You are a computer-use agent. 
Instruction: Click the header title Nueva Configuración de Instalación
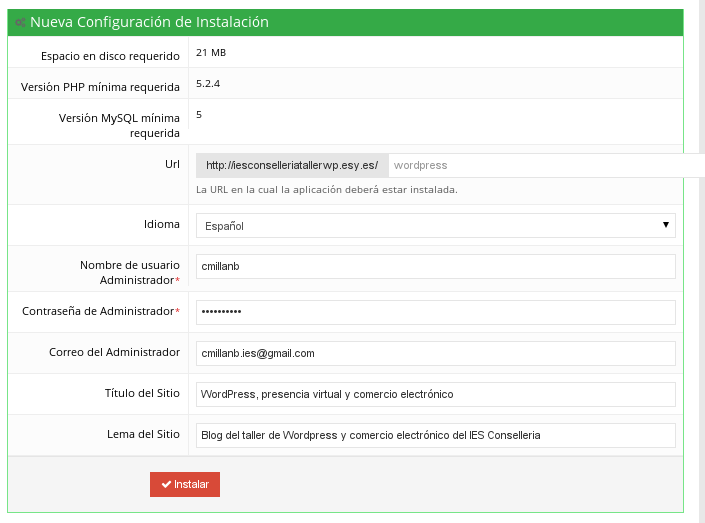pos(149,22)
